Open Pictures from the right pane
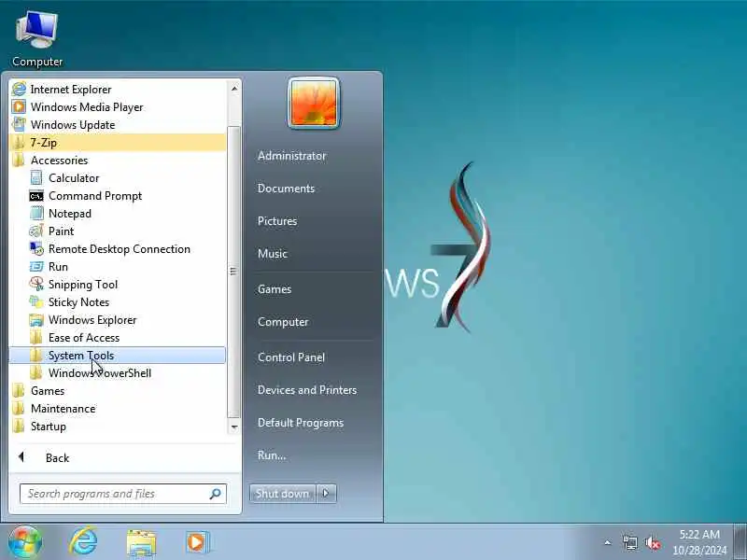This screenshot has height=560, width=747. click(x=277, y=221)
